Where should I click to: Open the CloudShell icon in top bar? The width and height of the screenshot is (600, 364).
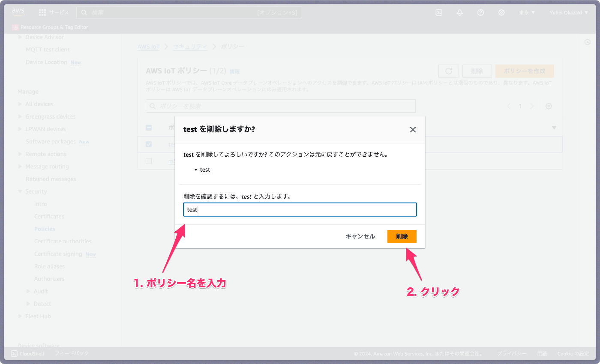(439, 12)
